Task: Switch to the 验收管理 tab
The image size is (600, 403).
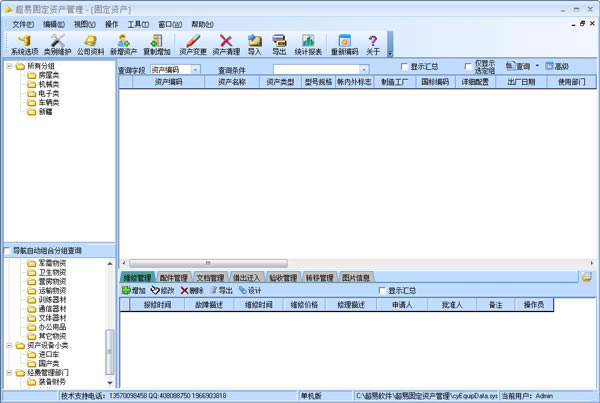Action: (x=283, y=277)
